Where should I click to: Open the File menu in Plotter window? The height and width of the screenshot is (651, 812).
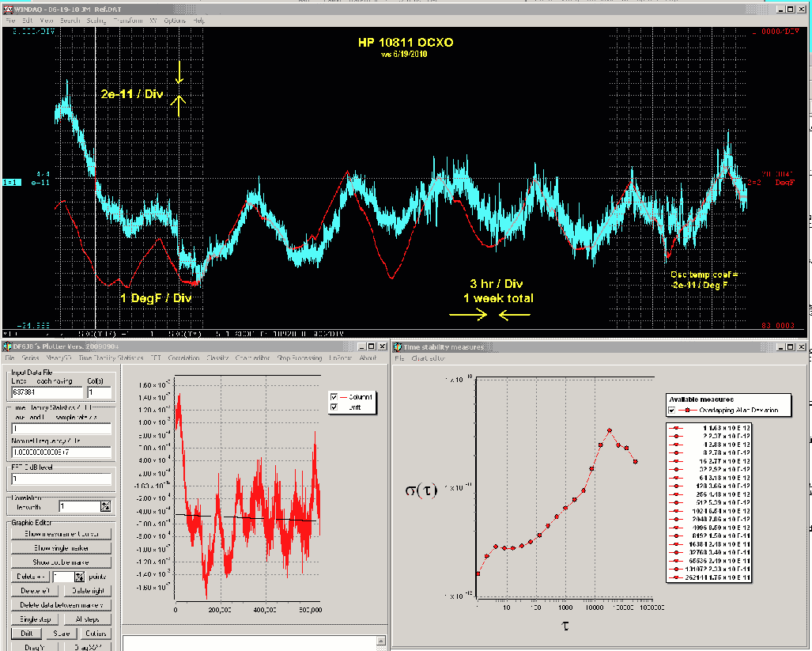[9, 358]
